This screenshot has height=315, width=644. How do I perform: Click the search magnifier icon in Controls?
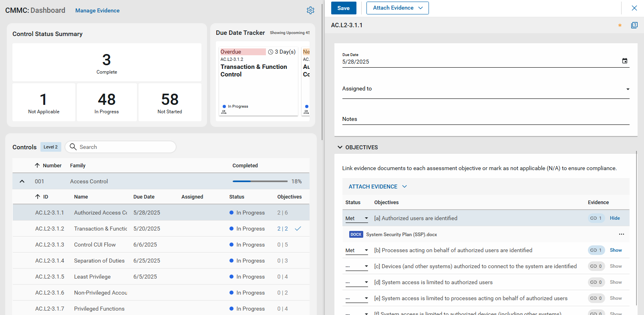(73, 147)
